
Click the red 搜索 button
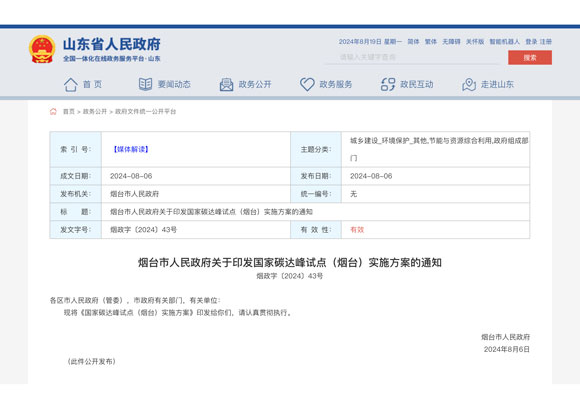[530, 58]
